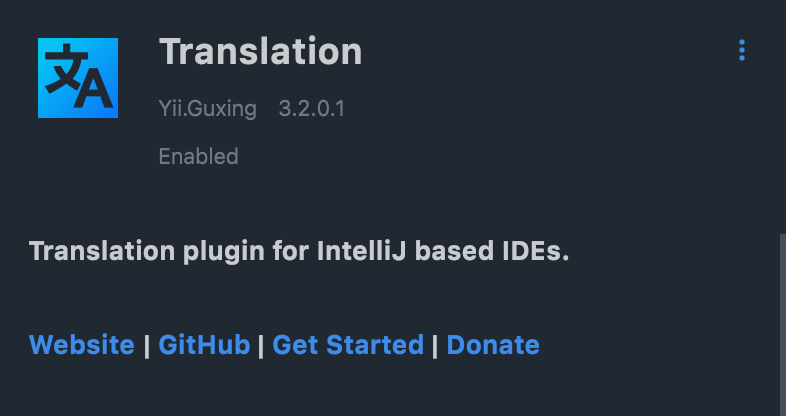The width and height of the screenshot is (786, 416).
Task: Open the three-dot plugin options menu
Action: click(742, 49)
